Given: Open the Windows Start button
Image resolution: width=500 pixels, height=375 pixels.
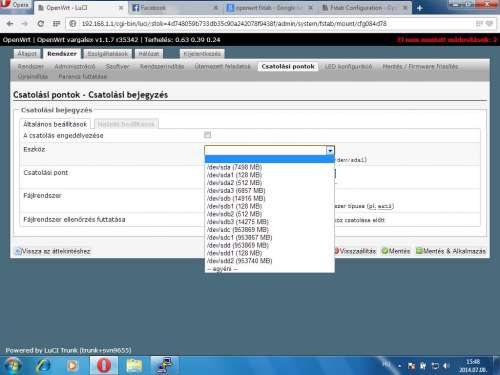Looking at the screenshot, I should click(x=12, y=365).
